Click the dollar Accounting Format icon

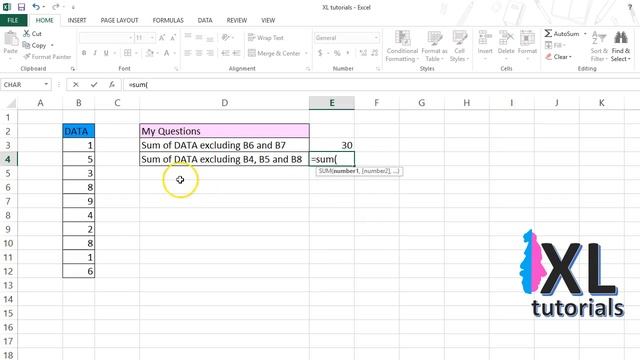(x=320, y=53)
